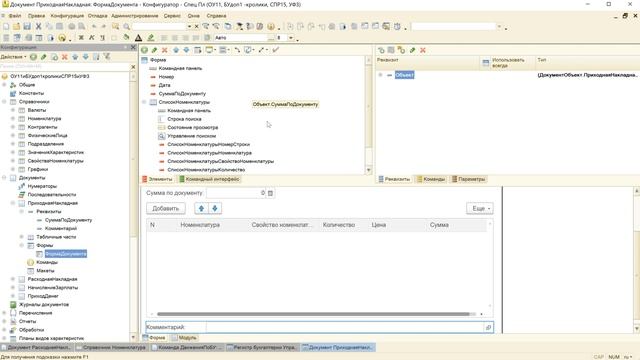The image size is (640, 360).
Task: Select the СуммаПоДокументу requisite in the configuration tree
Action: pos(68,220)
